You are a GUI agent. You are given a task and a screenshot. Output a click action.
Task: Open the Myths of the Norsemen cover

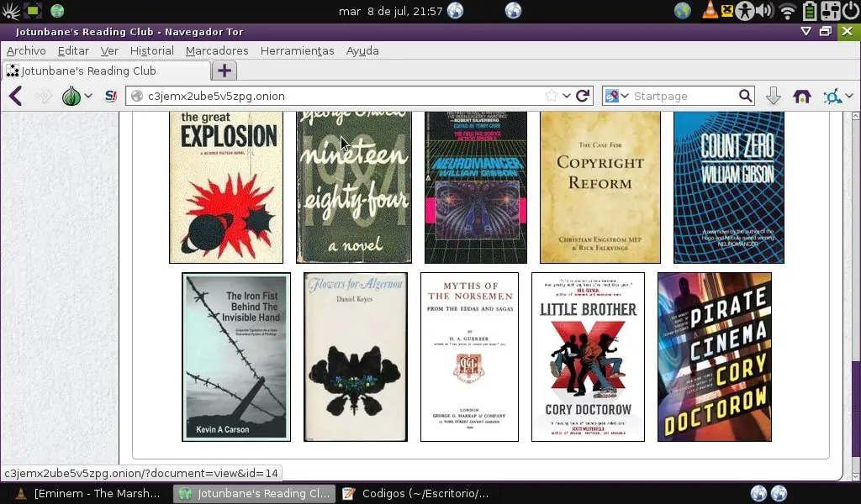[x=469, y=357]
